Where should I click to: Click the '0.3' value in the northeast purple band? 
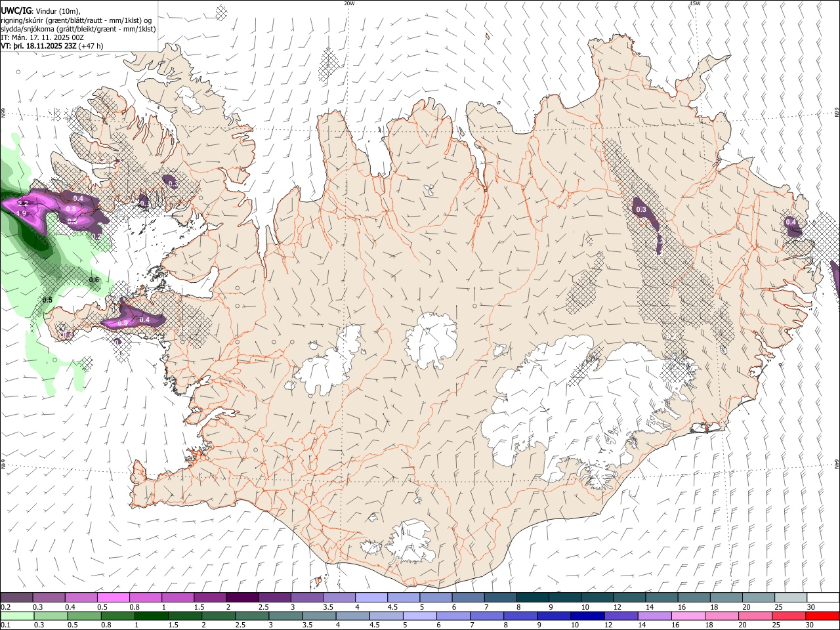point(641,210)
